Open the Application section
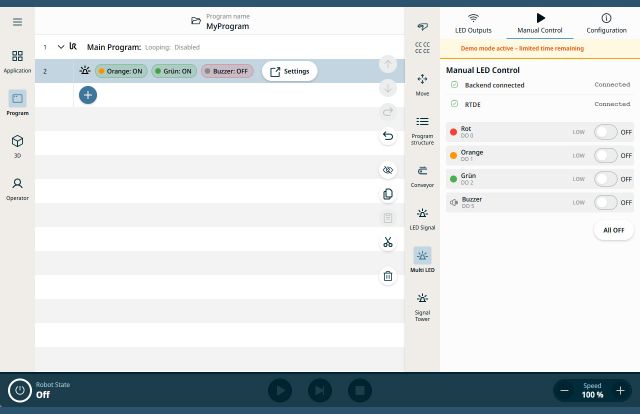640x414 pixels. coord(17,61)
